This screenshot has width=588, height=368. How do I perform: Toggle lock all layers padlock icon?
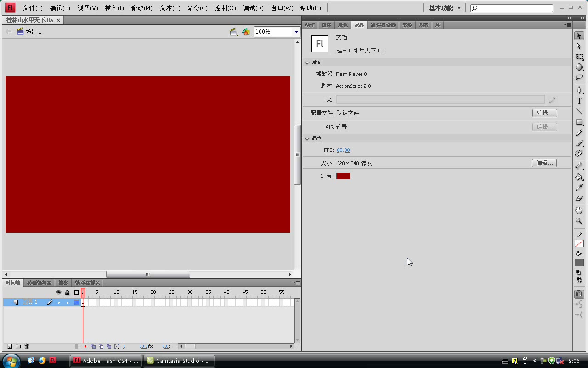67,293
